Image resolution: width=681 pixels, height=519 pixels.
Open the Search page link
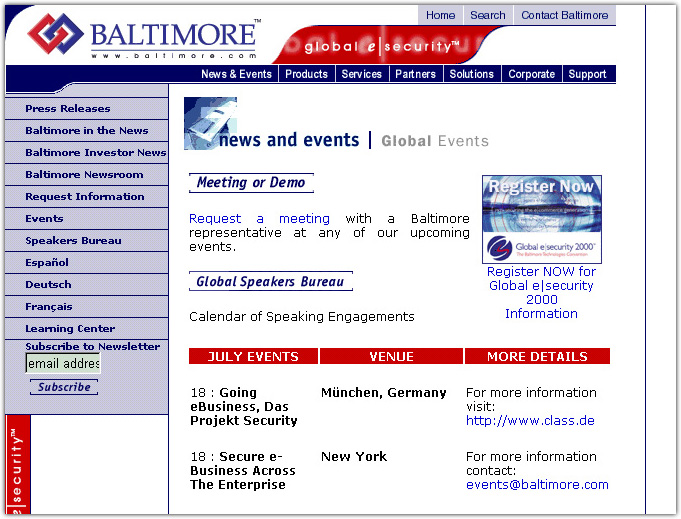tap(488, 15)
